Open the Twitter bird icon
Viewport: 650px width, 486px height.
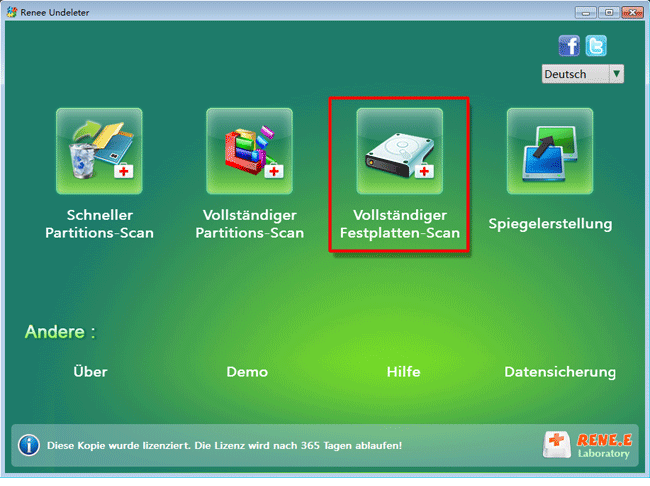pos(596,46)
